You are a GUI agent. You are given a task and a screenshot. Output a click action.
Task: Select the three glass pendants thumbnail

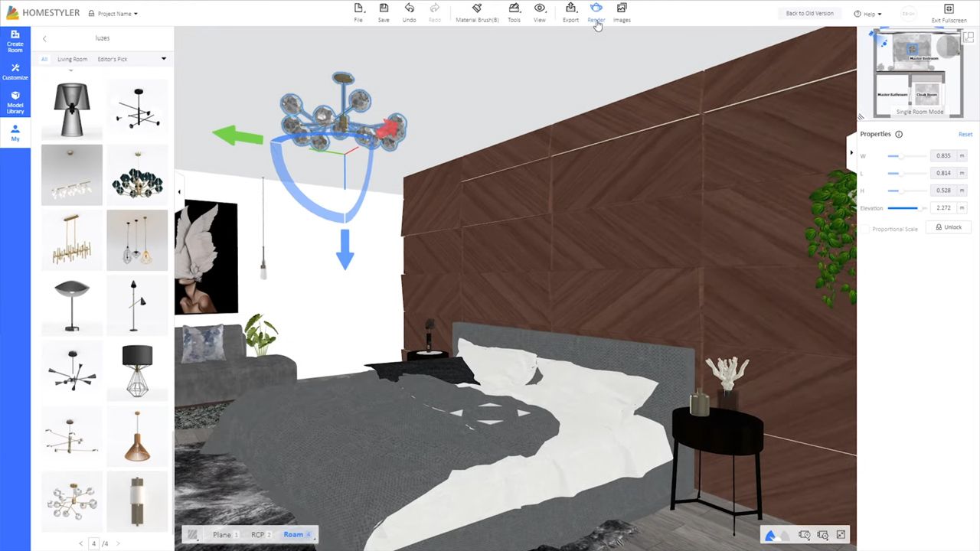[x=137, y=240]
